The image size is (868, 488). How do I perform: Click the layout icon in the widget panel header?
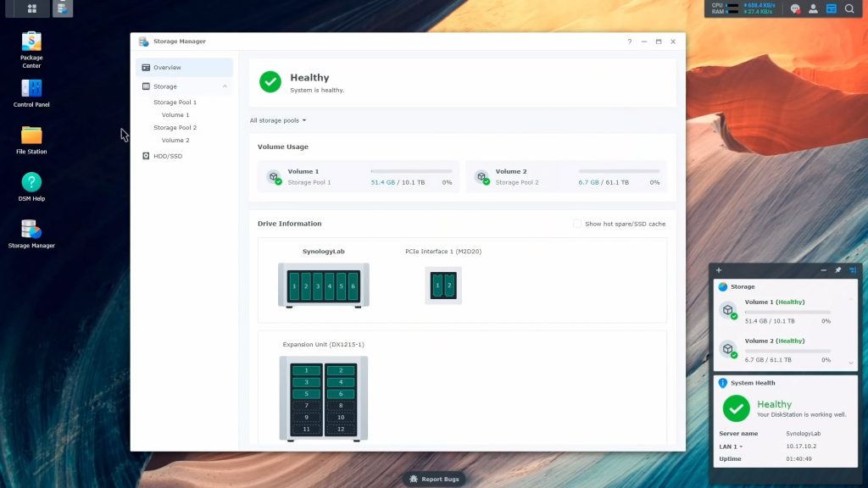pyautogui.click(x=853, y=270)
